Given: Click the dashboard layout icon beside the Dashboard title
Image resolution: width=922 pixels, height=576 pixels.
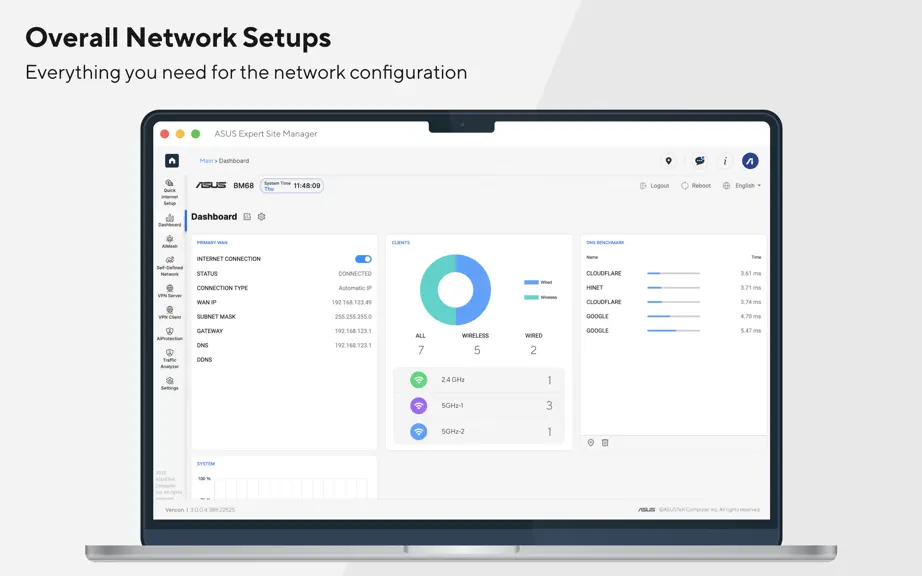Looking at the screenshot, I should pyautogui.click(x=247, y=217).
